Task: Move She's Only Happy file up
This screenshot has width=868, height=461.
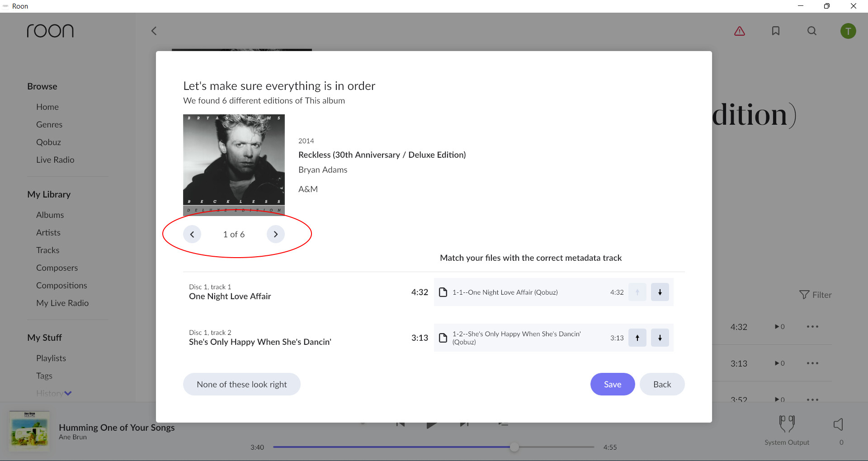Action: (x=637, y=338)
